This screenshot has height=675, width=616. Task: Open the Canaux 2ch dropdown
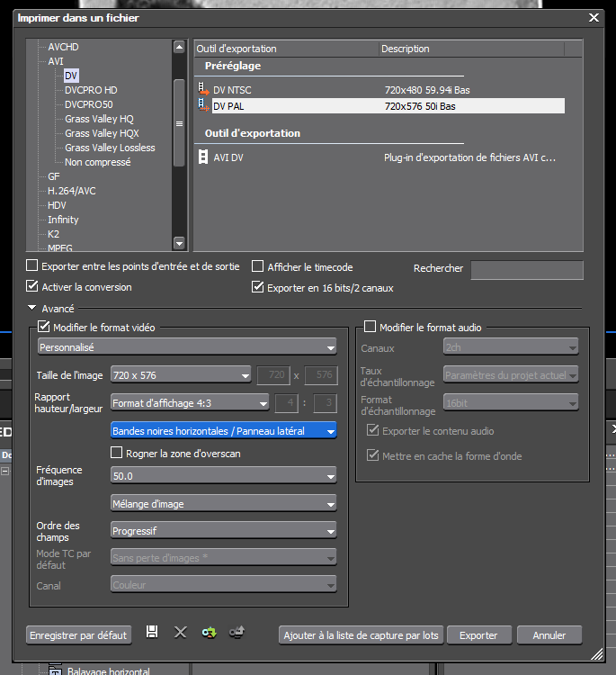click(x=511, y=347)
